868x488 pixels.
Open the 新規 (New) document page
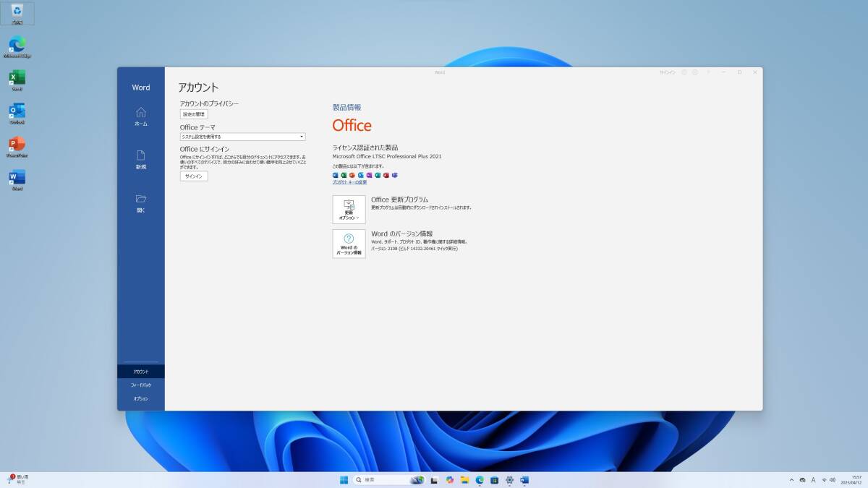[x=141, y=160]
